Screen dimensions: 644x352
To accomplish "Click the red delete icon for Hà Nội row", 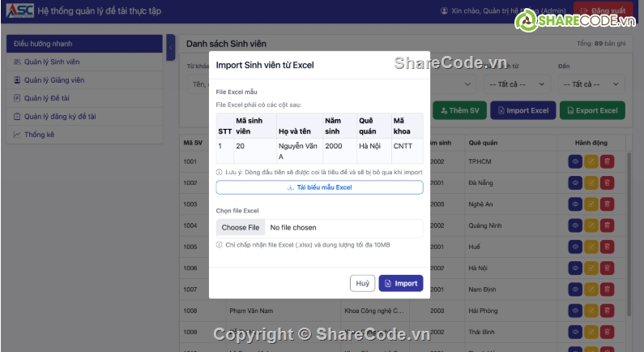I will pos(608,268).
